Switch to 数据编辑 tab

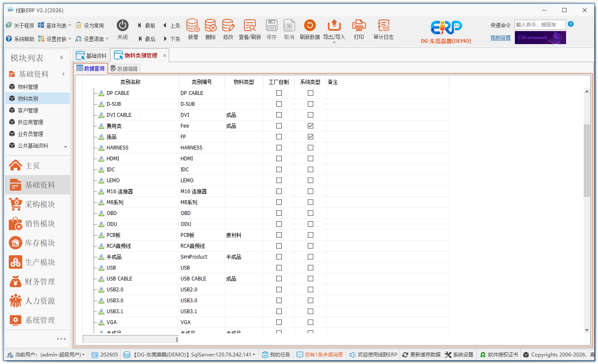tap(123, 68)
